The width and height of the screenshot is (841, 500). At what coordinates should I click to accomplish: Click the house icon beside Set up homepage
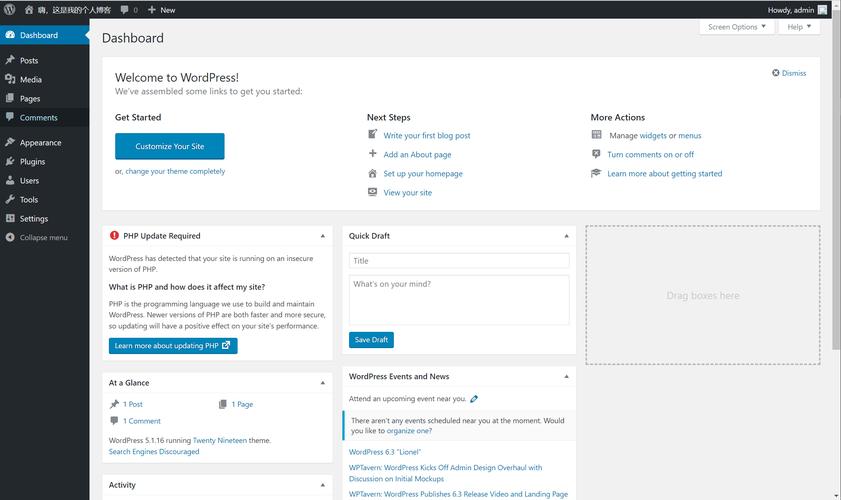(x=372, y=173)
